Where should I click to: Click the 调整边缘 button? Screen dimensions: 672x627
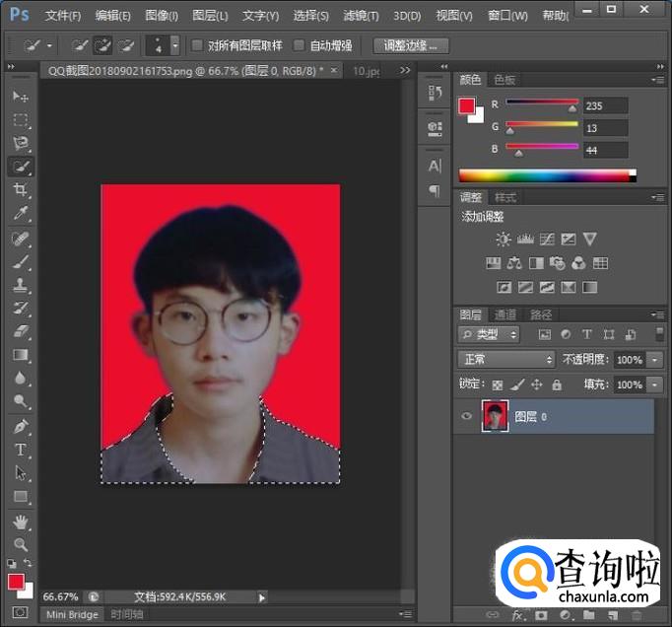pos(412,45)
